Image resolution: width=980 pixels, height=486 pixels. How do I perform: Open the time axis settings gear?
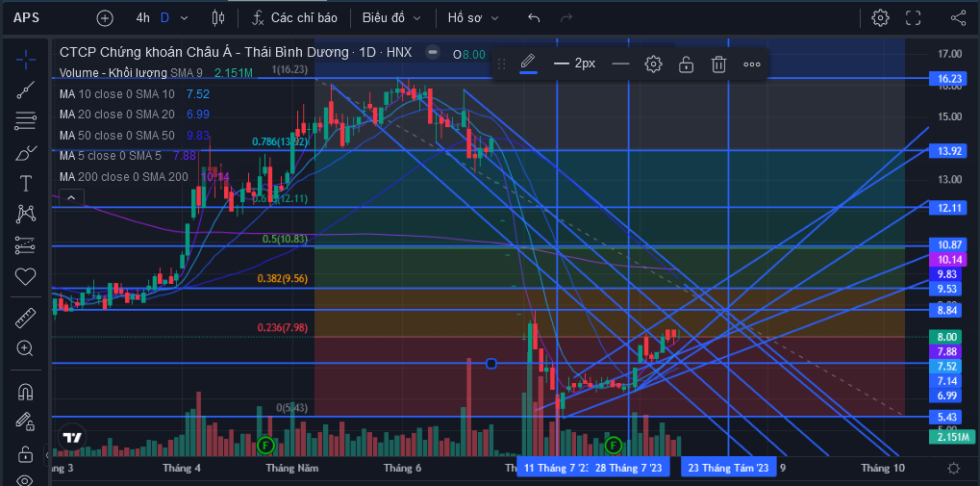[x=954, y=468]
